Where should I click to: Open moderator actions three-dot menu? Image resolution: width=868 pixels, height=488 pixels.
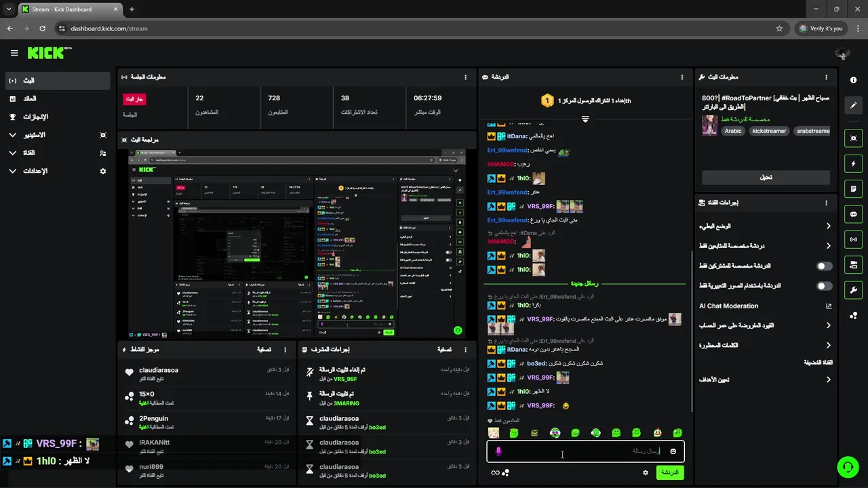point(465,350)
